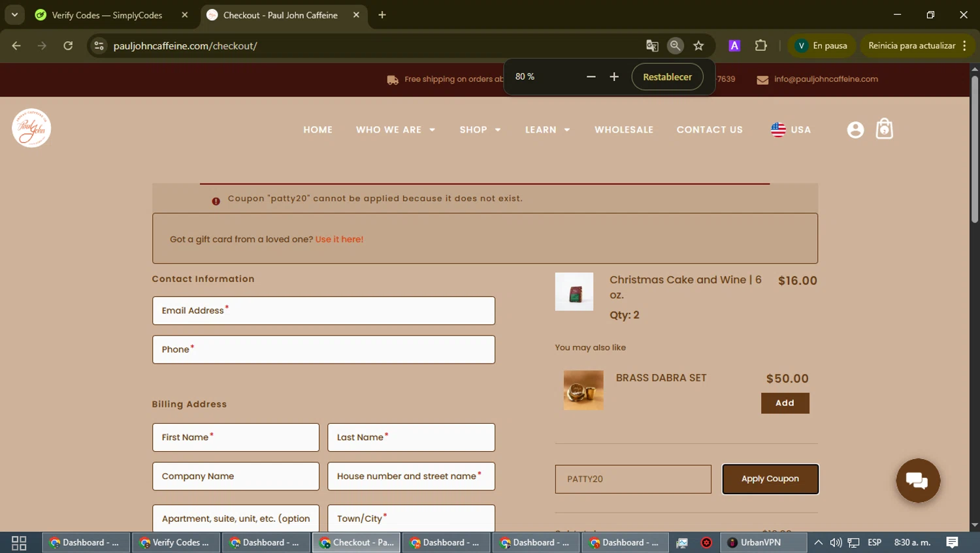Image resolution: width=980 pixels, height=553 pixels.
Task: Go forward to the next page
Action: pyautogui.click(x=42, y=46)
